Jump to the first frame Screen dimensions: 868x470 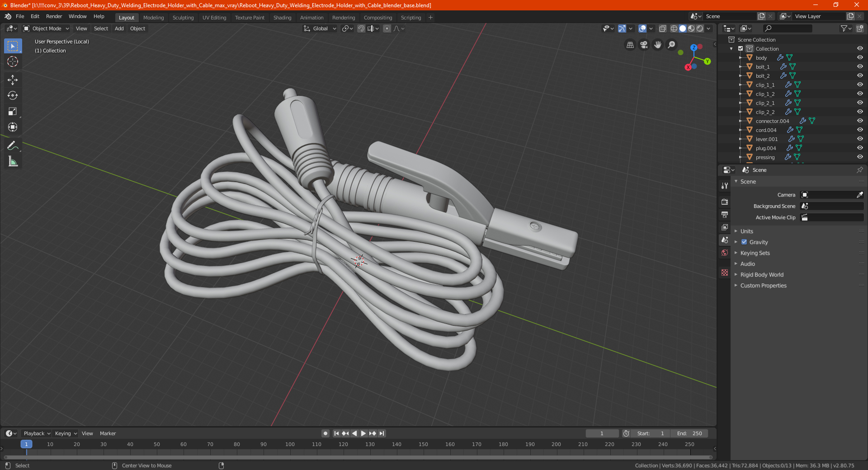336,433
